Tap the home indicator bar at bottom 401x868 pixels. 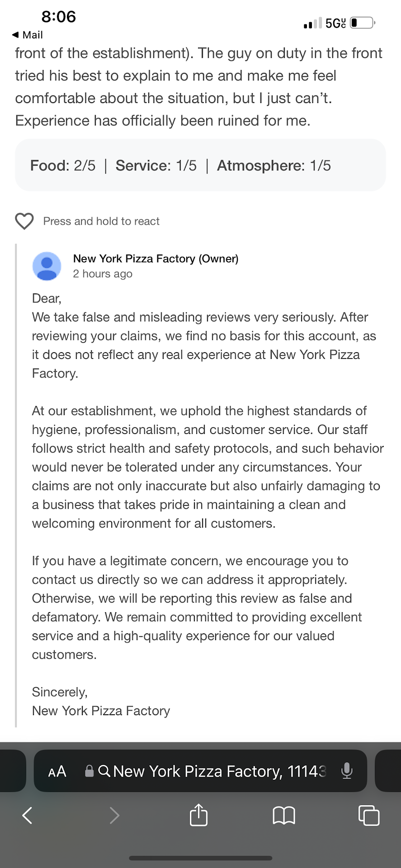tap(200, 858)
